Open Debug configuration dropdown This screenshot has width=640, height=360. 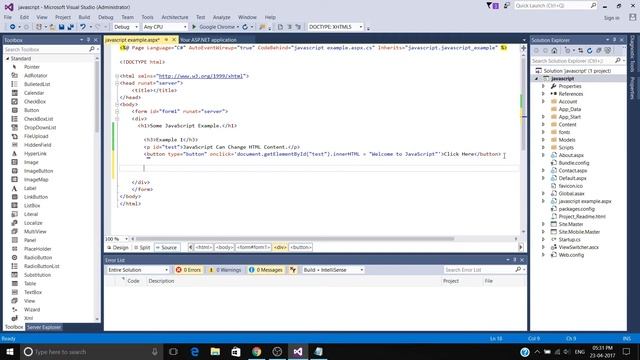point(126,27)
